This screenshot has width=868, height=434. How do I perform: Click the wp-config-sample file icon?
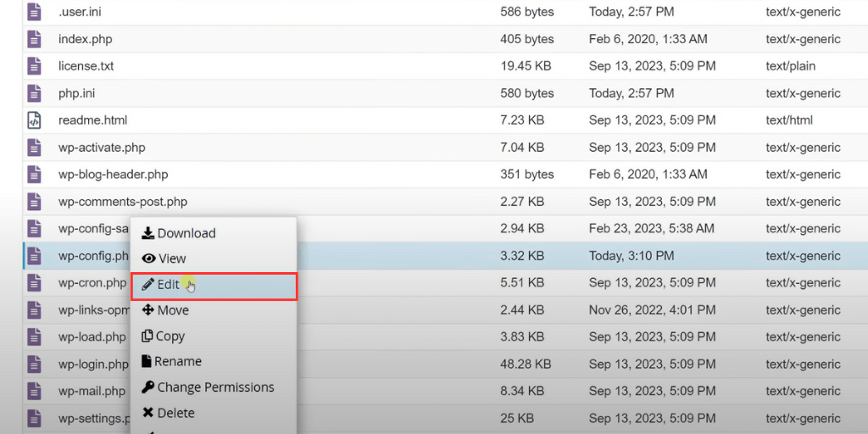34,229
